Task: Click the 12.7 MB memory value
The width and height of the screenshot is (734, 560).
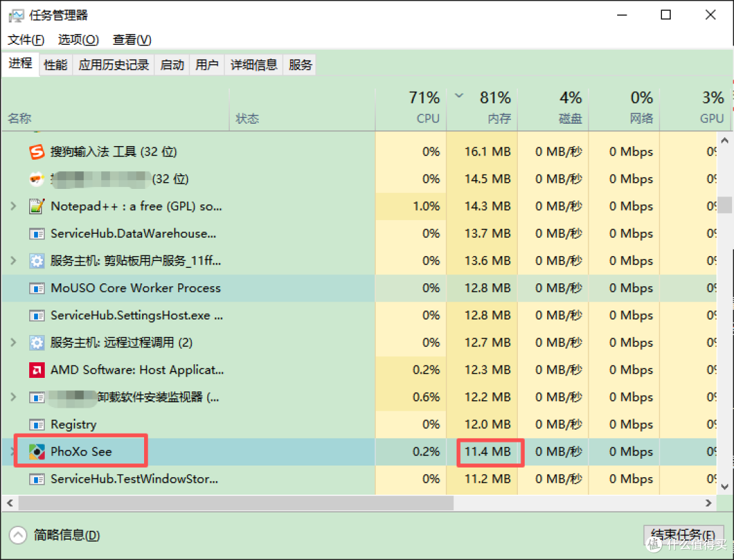Action: pyautogui.click(x=487, y=343)
